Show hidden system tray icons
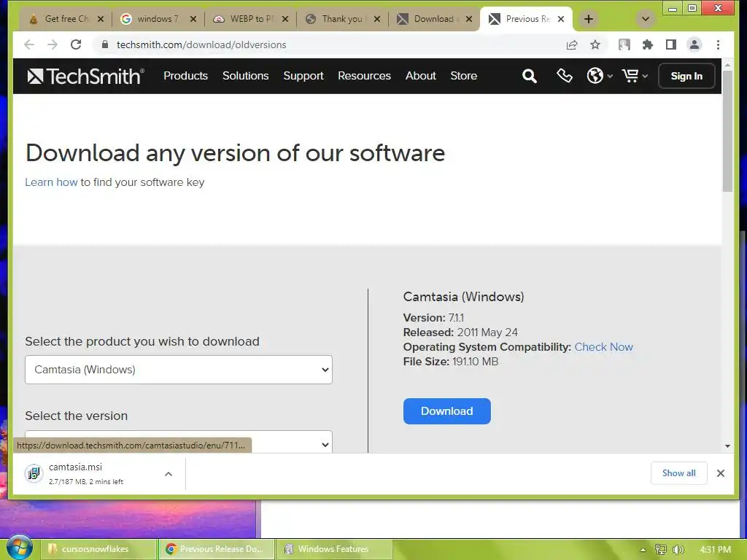The image size is (747, 560). [x=643, y=550]
